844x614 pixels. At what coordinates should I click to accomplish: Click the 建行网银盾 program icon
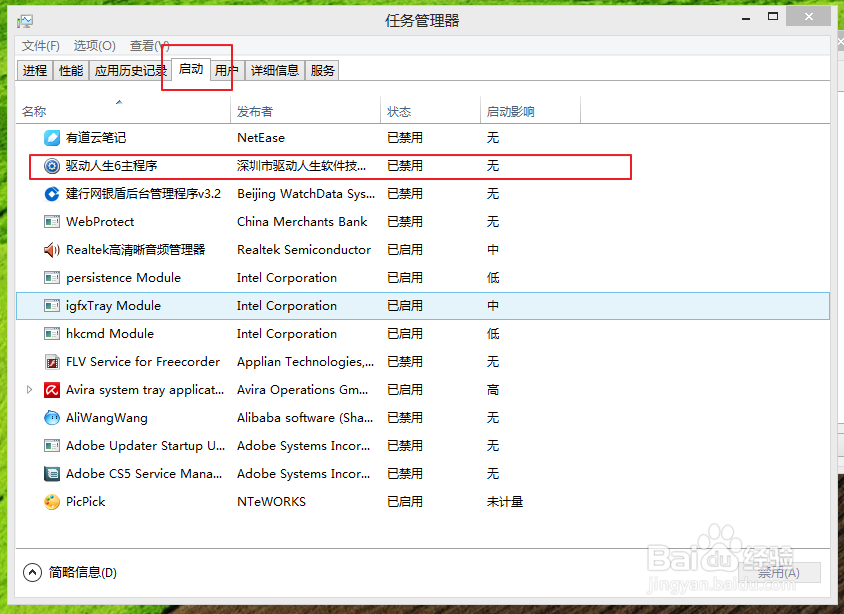tap(52, 194)
